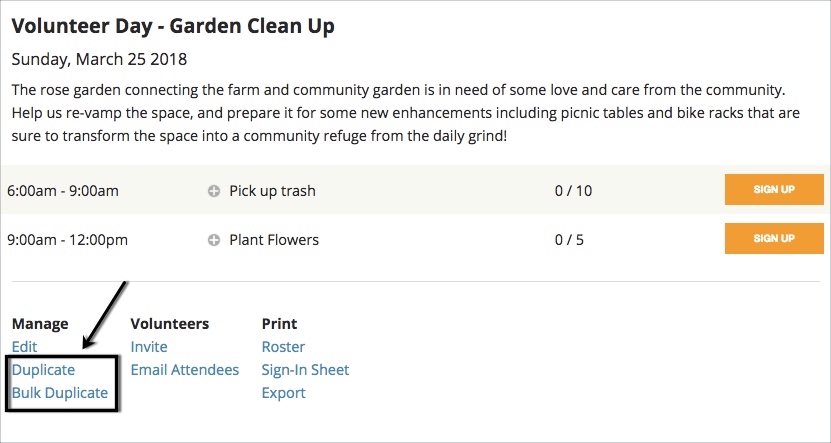
Task: Open the Edit link under Manage
Action: [24, 347]
